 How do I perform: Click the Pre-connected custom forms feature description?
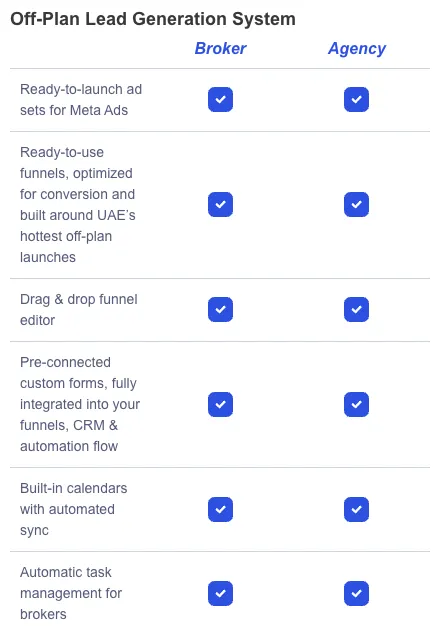(x=80, y=404)
